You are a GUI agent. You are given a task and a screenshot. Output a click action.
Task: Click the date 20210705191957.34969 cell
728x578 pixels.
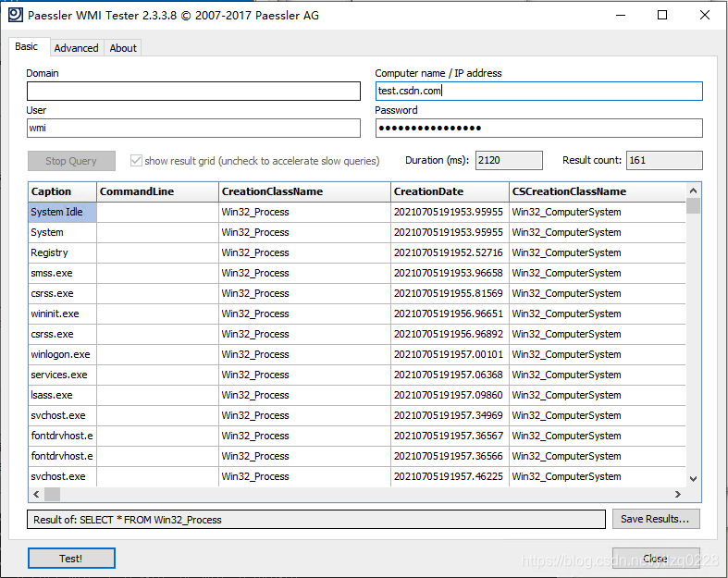pos(450,415)
